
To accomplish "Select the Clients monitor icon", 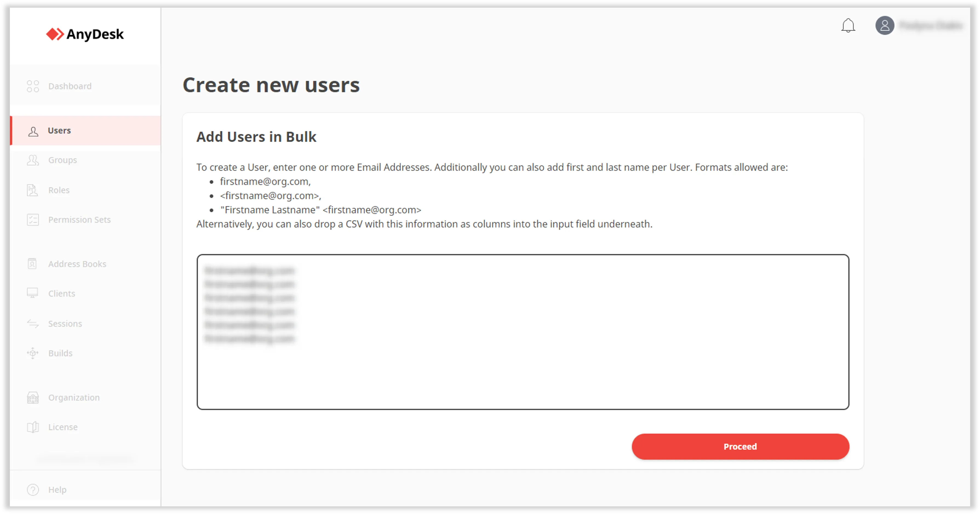I will 33,293.
